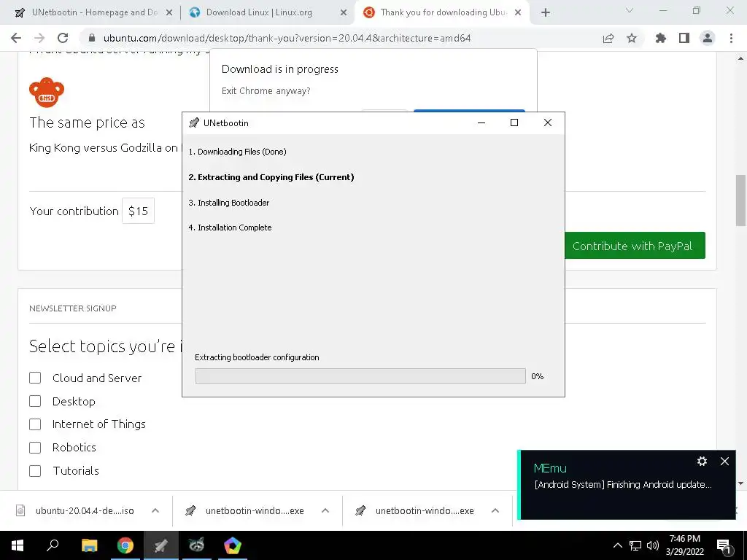Dismiss the MEmu notification
The width and height of the screenshot is (747, 560).
[x=724, y=461]
